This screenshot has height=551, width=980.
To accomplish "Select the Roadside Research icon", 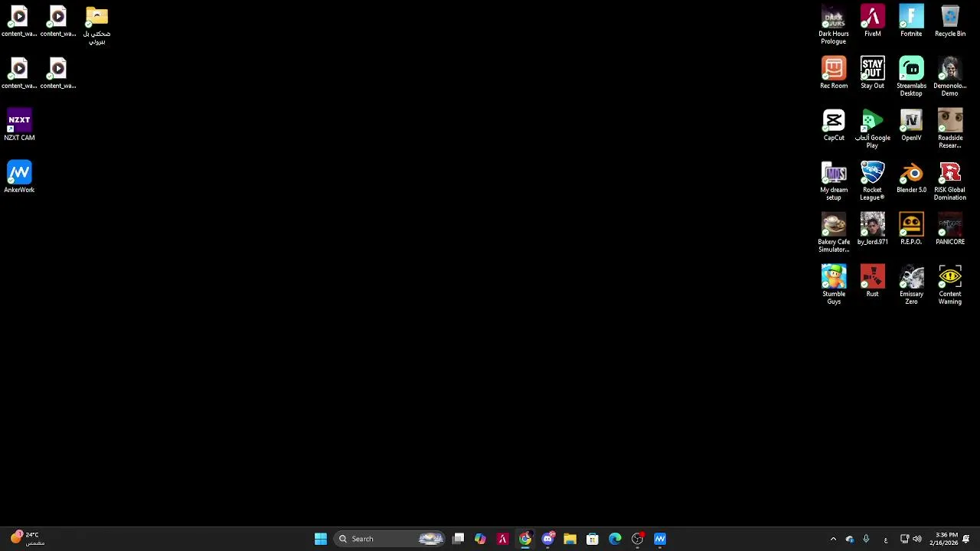I will coord(950,129).
